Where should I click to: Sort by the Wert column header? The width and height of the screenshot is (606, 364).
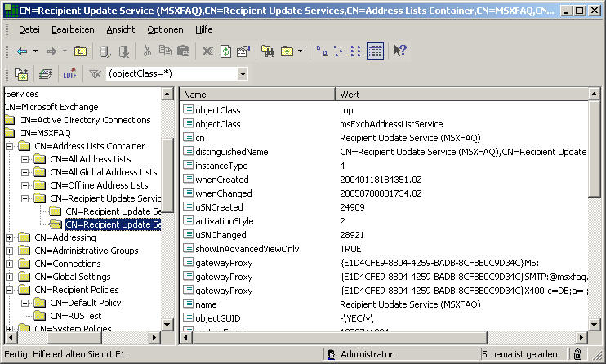(x=461, y=95)
